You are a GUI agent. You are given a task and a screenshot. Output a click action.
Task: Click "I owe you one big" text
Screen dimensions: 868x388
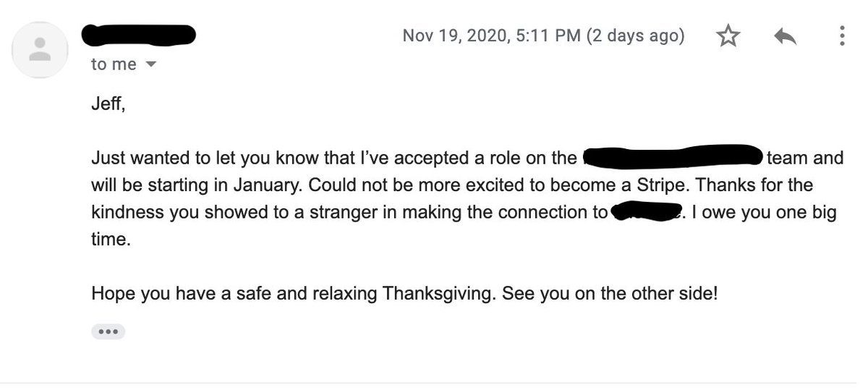(x=764, y=212)
